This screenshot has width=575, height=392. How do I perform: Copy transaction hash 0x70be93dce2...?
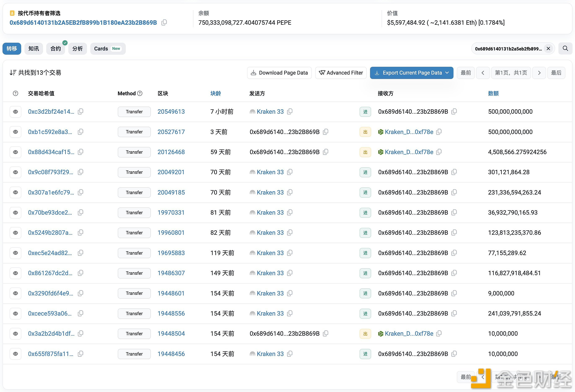click(x=80, y=213)
